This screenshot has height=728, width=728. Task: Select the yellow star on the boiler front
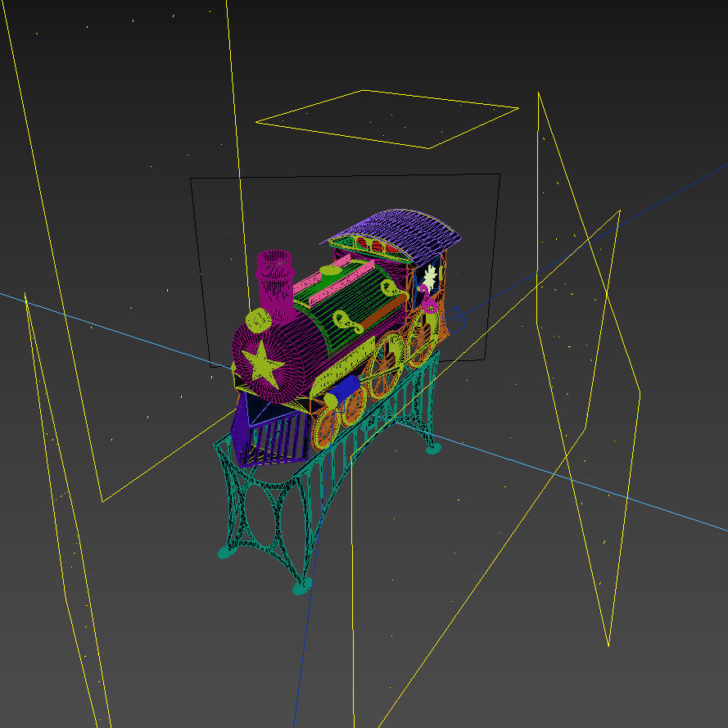[262, 365]
